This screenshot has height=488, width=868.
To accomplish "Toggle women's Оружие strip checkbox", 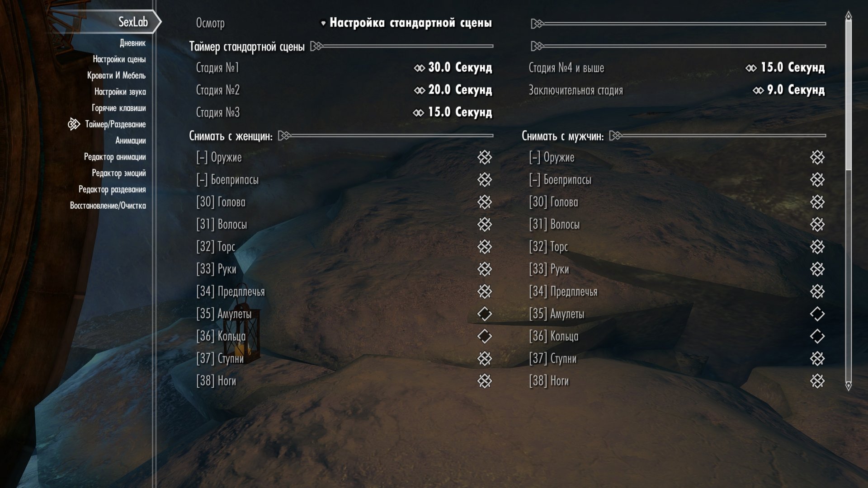I will point(484,157).
